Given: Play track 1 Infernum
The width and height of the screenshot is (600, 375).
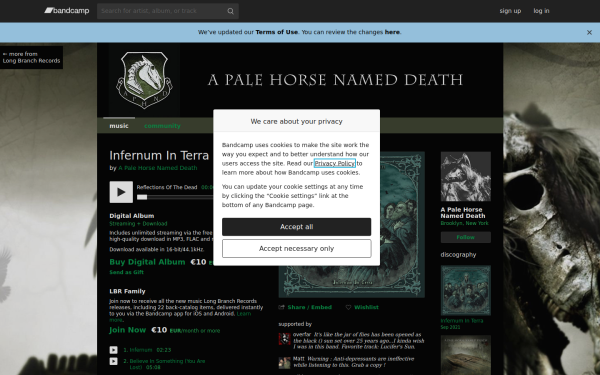Looking at the screenshot, I should point(114,350).
